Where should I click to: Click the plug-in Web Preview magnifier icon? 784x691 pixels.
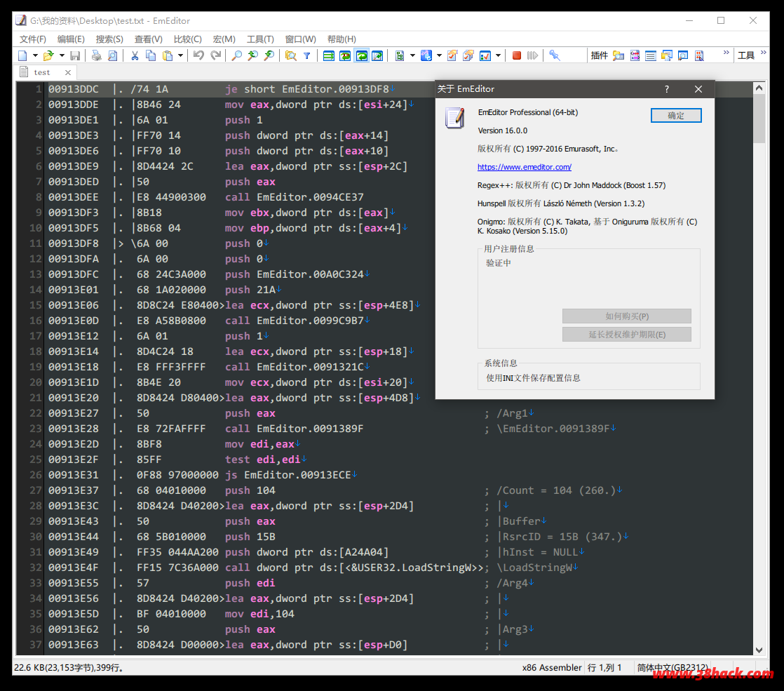(x=683, y=55)
